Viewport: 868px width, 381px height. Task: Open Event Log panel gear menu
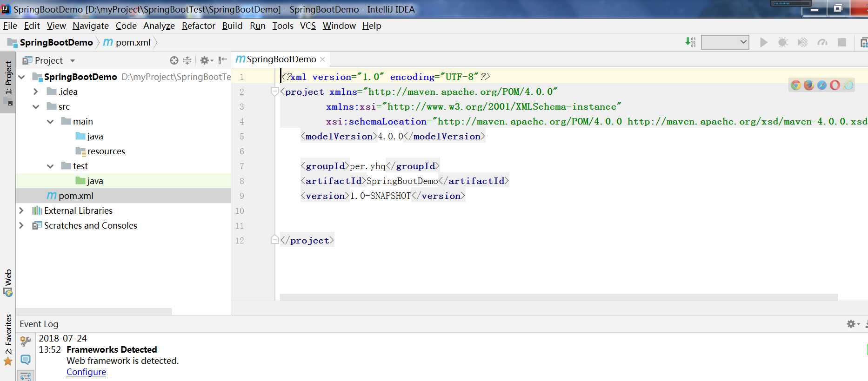853,324
